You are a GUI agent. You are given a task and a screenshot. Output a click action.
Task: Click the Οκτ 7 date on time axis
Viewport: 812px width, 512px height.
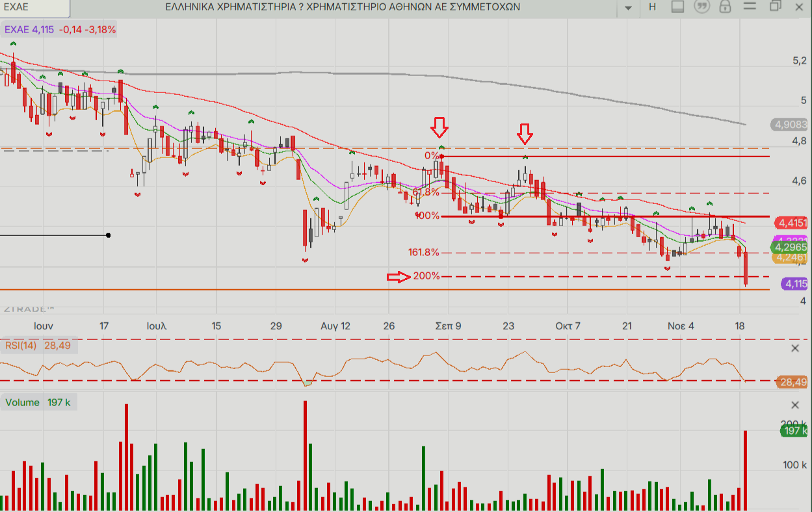pyautogui.click(x=568, y=326)
